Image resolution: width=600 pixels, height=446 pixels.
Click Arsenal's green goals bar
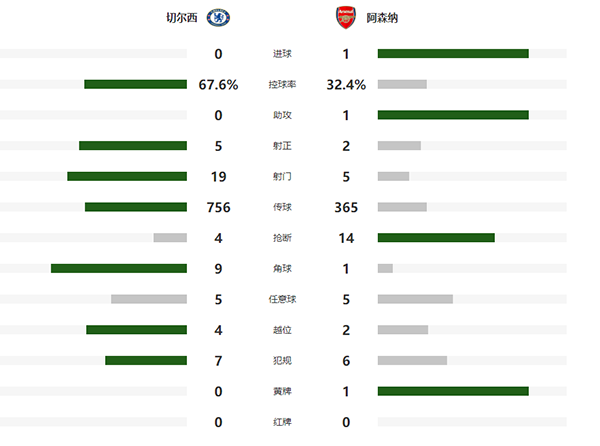click(453, 54)
